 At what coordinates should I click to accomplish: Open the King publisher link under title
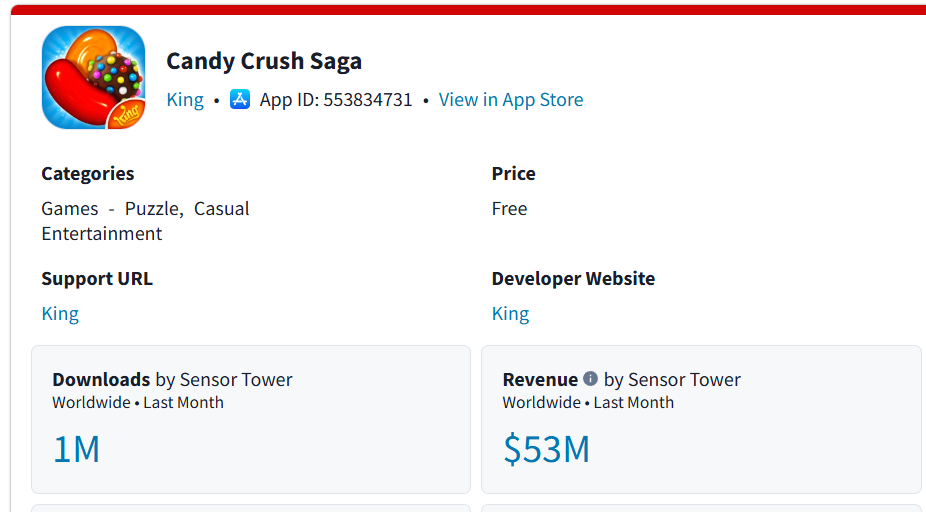[185, 100]
